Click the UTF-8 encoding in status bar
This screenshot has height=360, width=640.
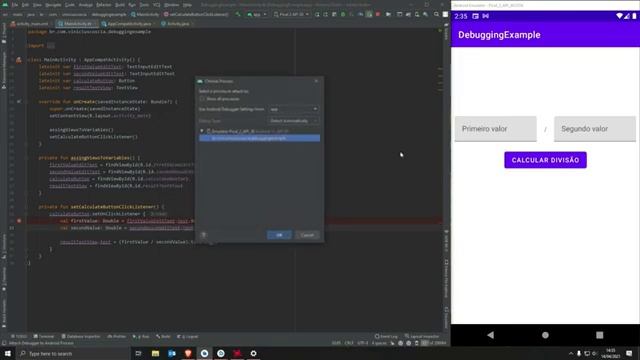(x=362, y=343)
